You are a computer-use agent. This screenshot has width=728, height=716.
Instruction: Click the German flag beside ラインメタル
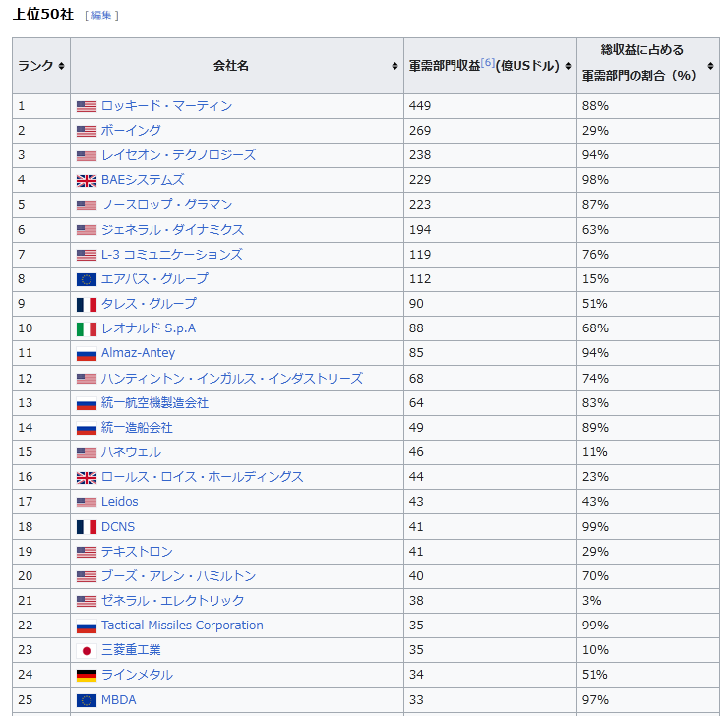(87, 675)
